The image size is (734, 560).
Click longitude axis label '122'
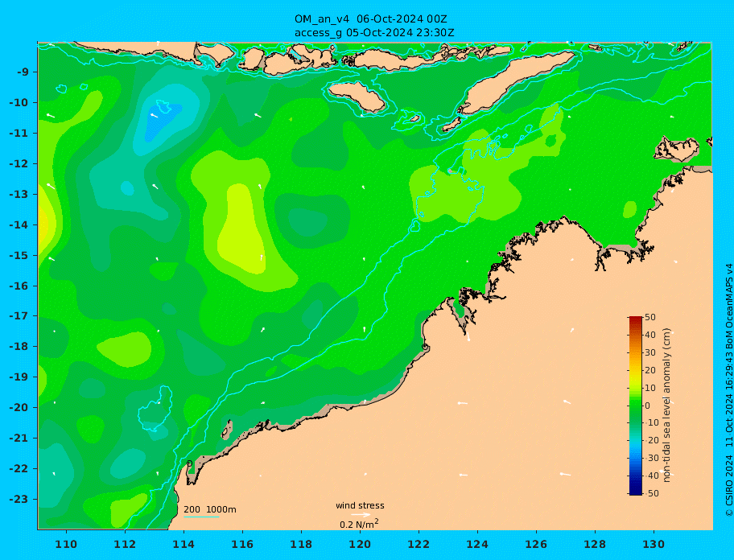pos(419,544)
